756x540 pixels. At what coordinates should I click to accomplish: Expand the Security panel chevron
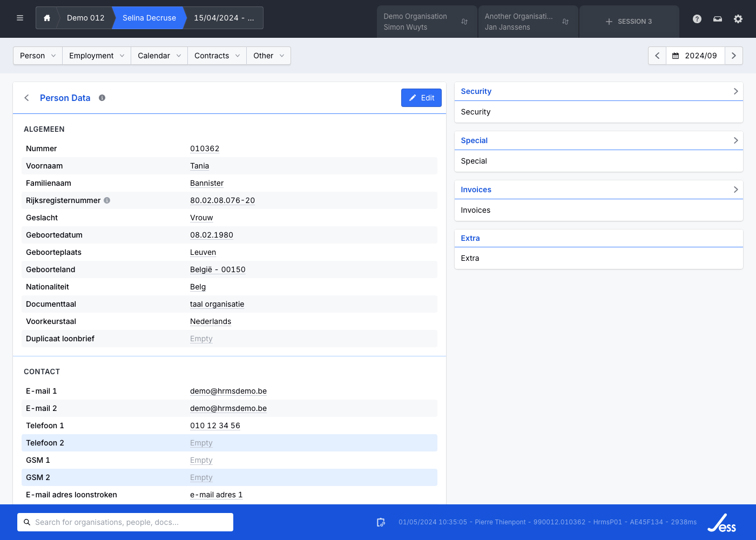tap(735, 91)
